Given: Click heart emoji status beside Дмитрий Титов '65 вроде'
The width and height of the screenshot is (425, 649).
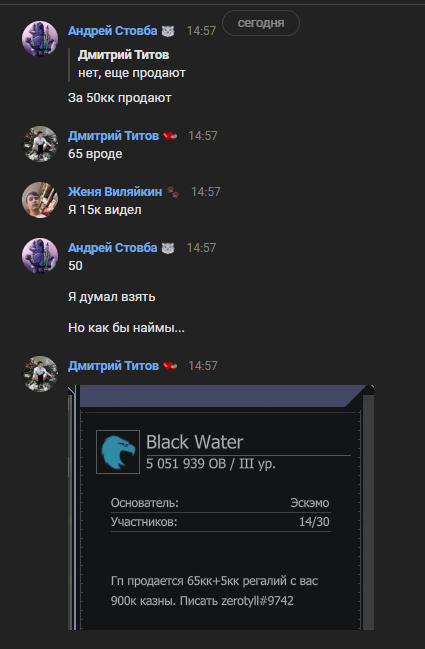Looking at the screenshot, I should point(170,136).
